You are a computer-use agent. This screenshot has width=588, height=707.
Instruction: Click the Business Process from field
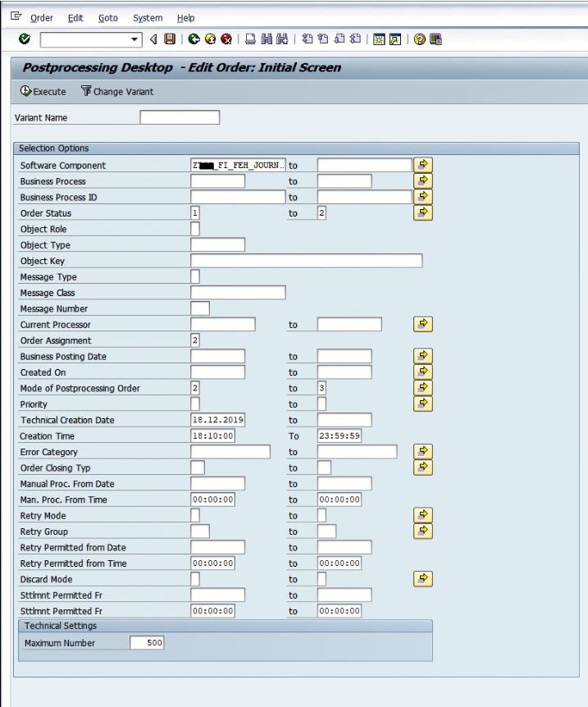(218, 180)
